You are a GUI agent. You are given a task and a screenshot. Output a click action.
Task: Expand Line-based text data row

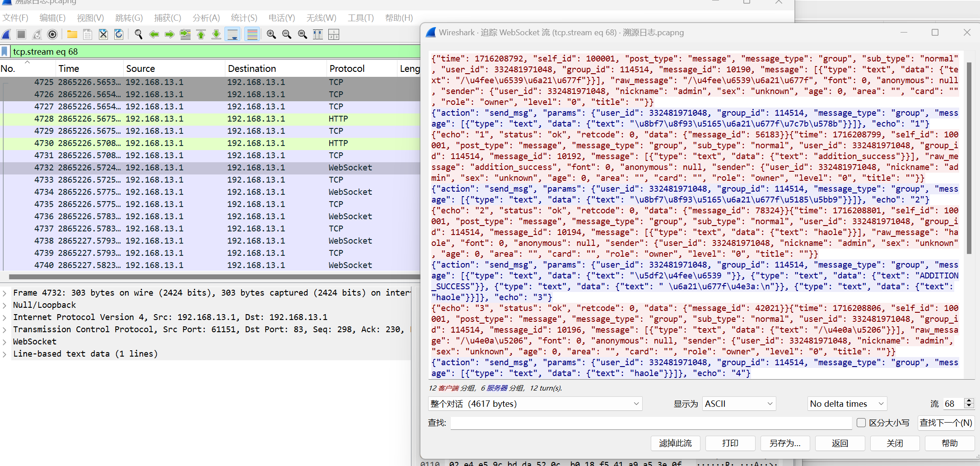point(5,354)
